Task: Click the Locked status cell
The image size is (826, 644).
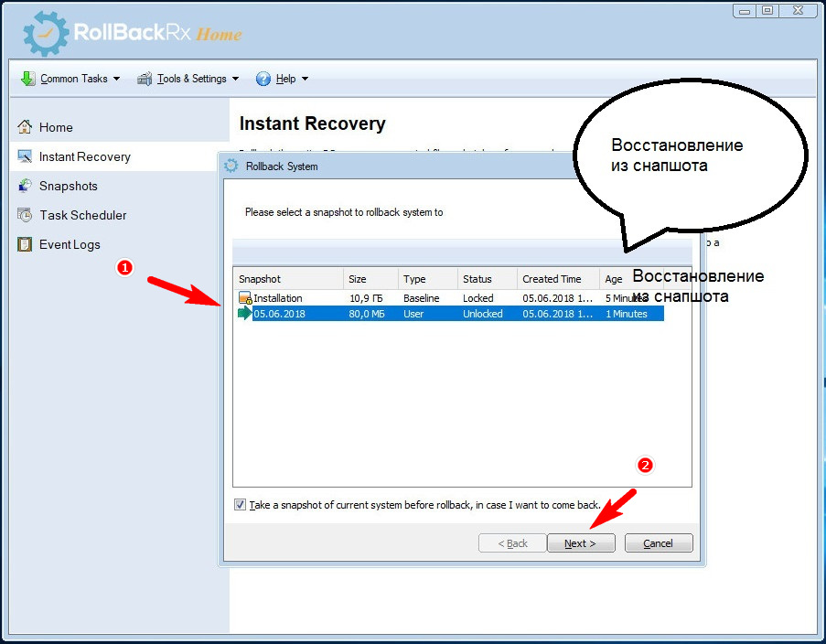Action: click(477, 298)
